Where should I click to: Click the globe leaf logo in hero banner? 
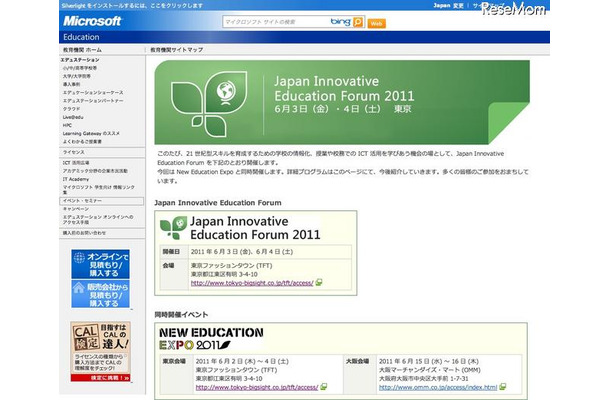210,104
